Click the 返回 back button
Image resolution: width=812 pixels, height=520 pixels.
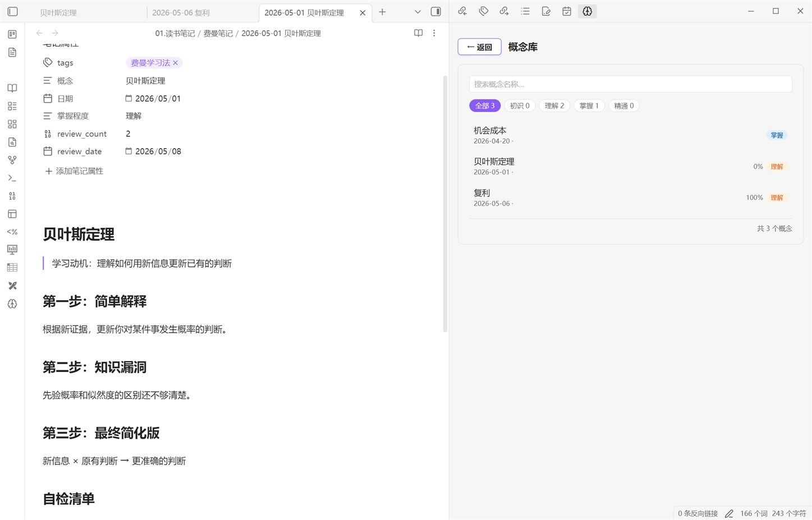pos(480,47)
